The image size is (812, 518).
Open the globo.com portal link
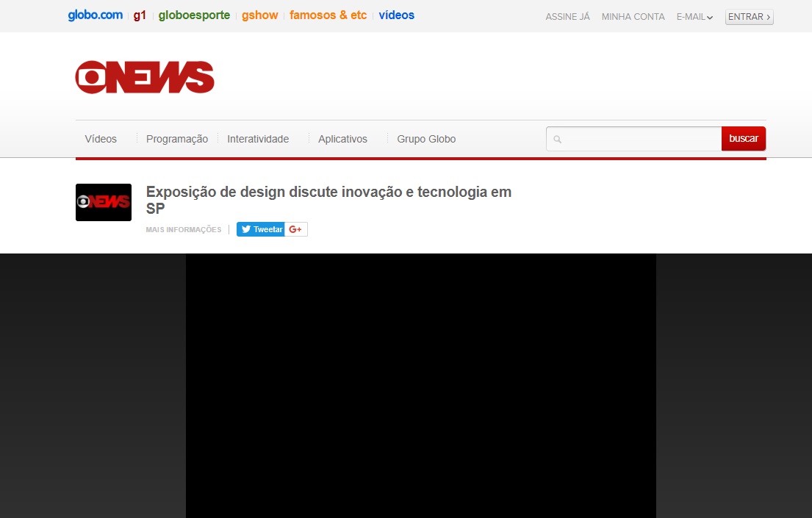(96, 15)
